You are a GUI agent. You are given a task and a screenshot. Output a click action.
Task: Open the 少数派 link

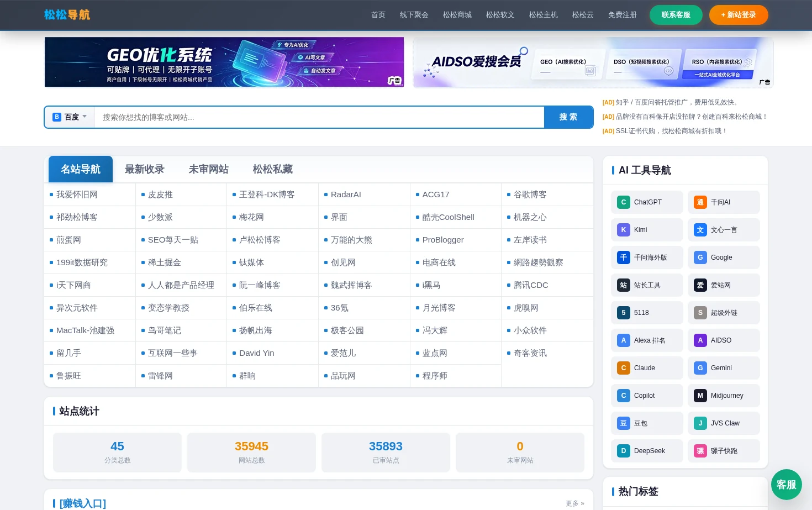(160, 217)
